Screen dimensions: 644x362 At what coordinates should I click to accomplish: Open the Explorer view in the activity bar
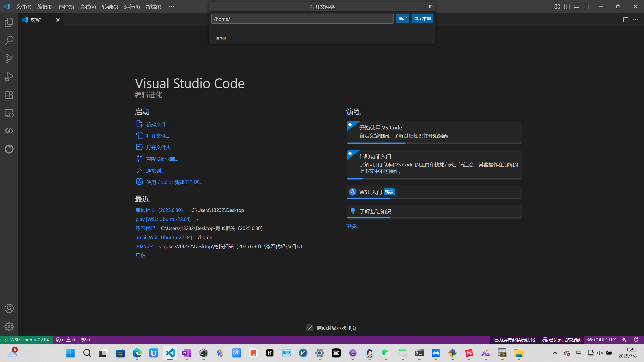click(9, 22)
